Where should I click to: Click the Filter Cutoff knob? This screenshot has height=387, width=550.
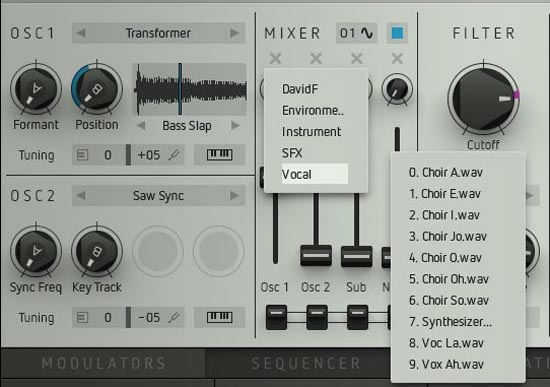(x=483, y=98)
